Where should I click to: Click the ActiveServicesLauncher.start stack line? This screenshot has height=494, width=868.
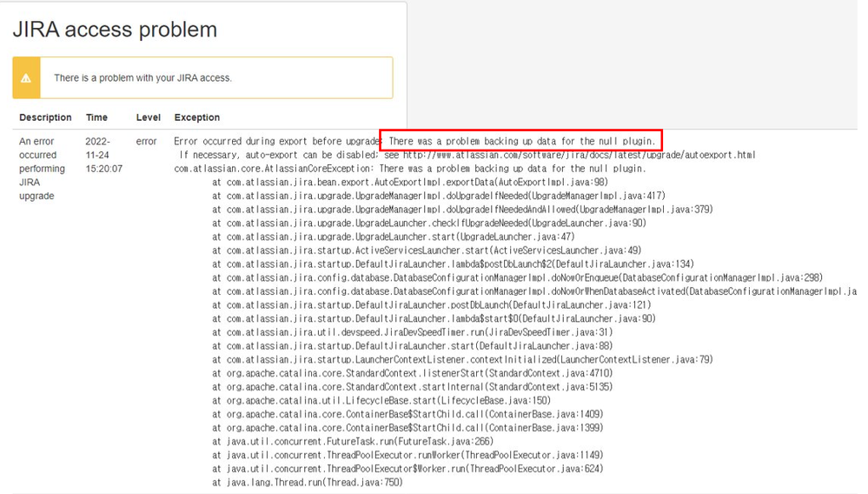coord(427,250)
